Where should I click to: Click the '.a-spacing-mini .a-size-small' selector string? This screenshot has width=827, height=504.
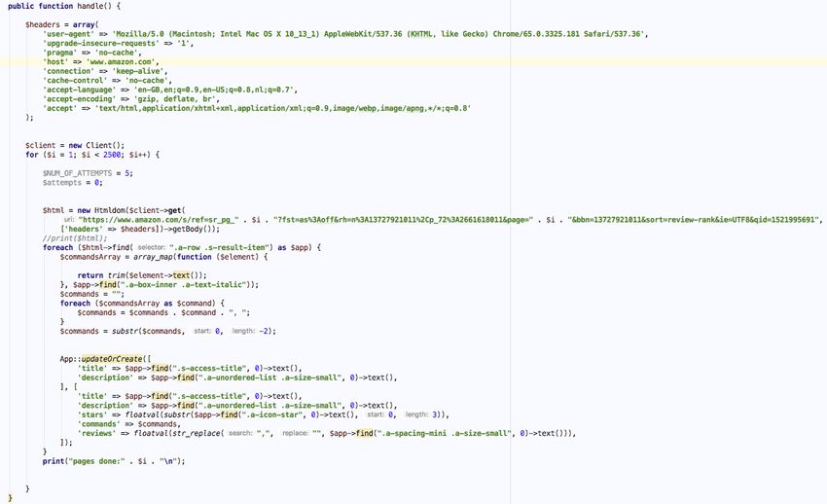pyautogui.click(x=444, y=433)
